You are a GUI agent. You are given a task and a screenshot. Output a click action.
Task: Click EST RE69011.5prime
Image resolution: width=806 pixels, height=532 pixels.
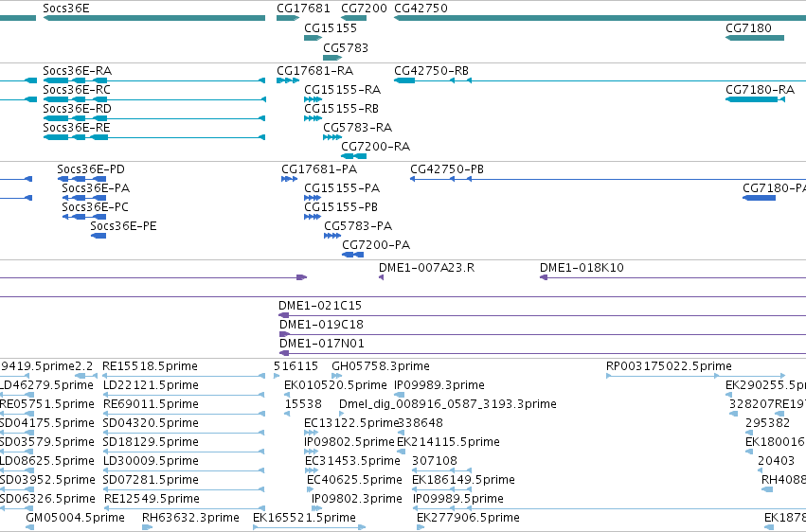[x=184, y=414]
